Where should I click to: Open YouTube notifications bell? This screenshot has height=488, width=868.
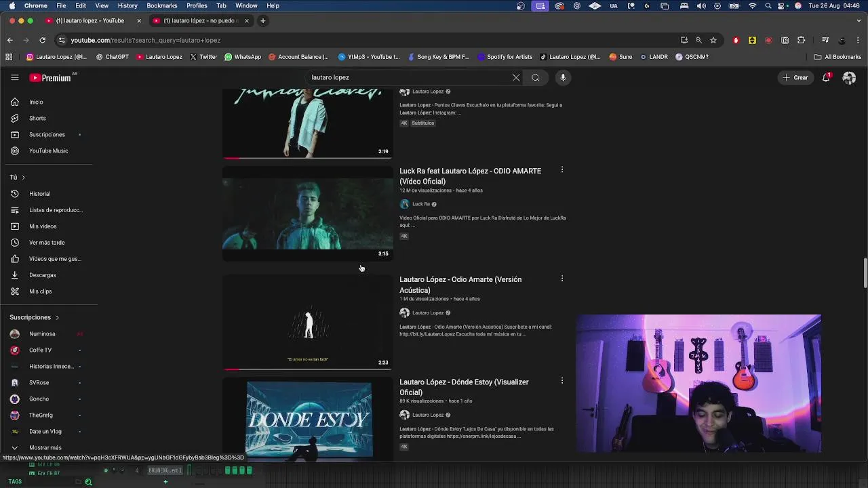pyautogui.click(x=826, y=77)
